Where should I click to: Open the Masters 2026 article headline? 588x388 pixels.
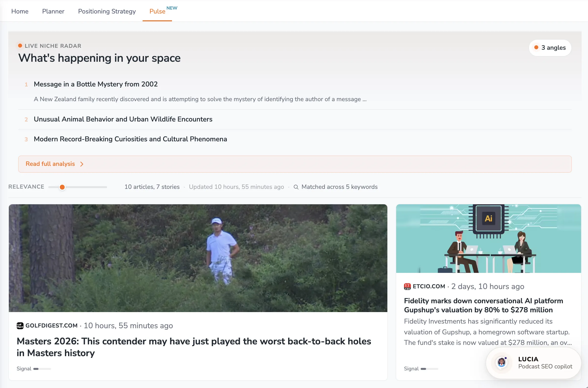click(194, 347)
